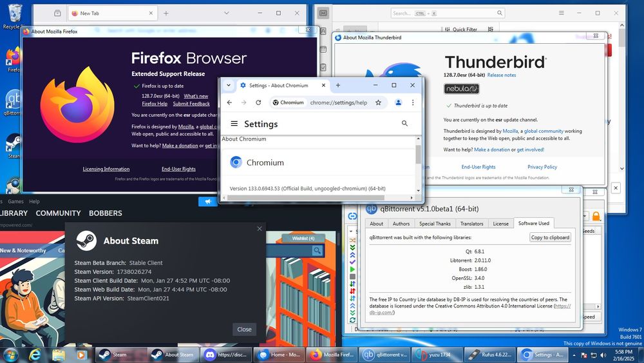Screen dimensions: 644x363
Task: Open Licensing Information in About Firefox
Action: coord(106,169)
